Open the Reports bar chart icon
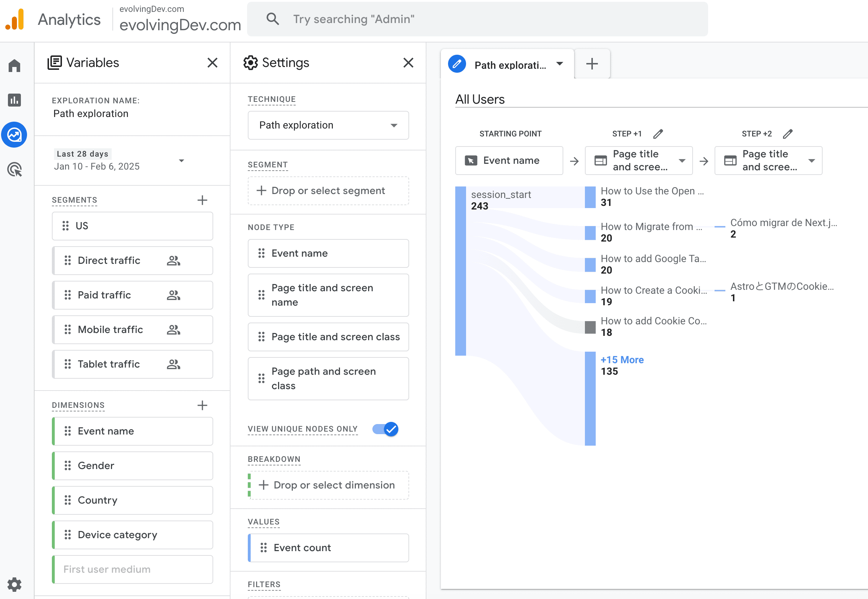The height and width of the screenshot is (599, 868). pyautogui.click(x=14, y=100)
